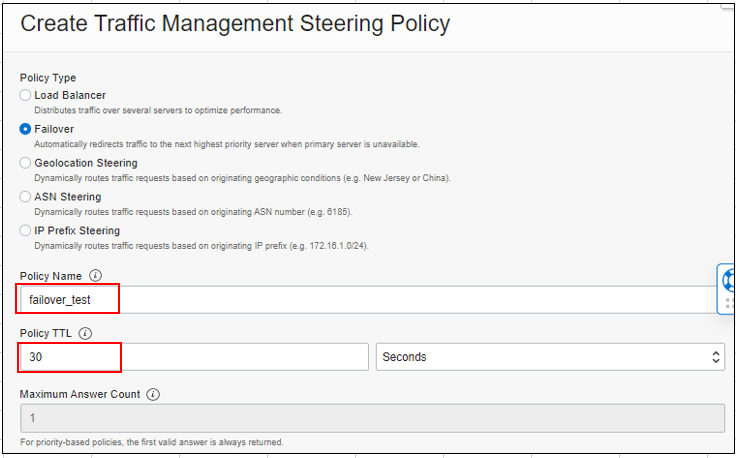Select the ASN Steering policy type
Image resolution: width=736 pixels, height=458 pixels.
(25, 197)
